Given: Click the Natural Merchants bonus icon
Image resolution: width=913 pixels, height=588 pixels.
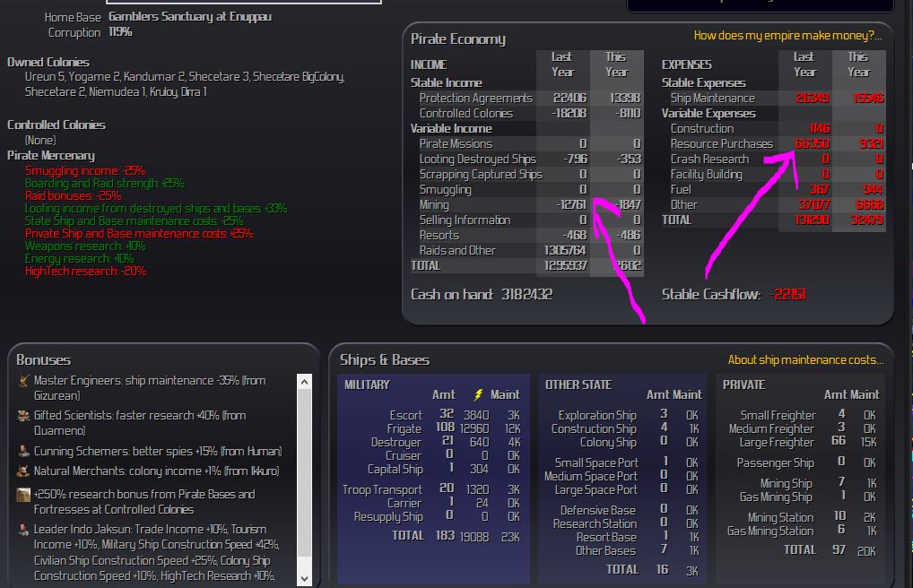Looking at the screenshot, I should [23, 471].
